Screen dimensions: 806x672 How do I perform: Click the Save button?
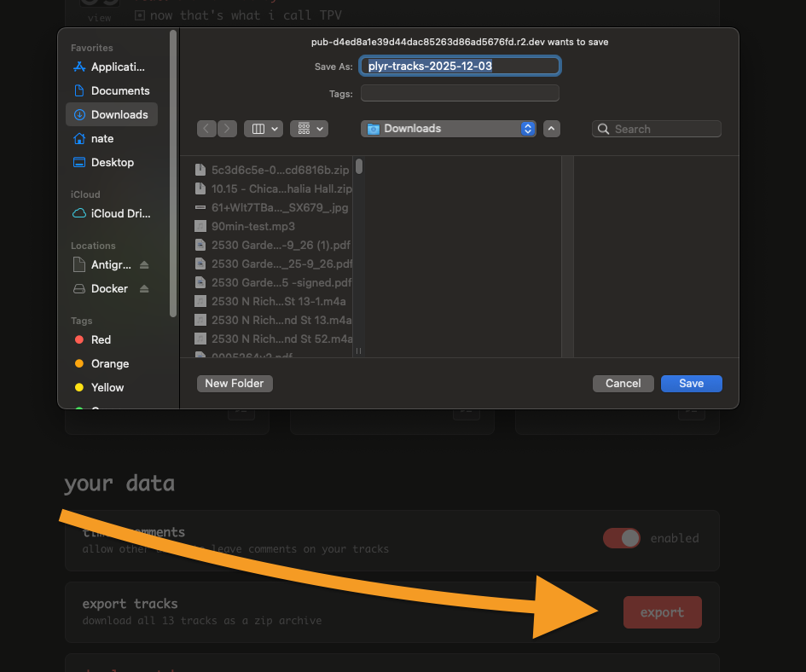[x=691, y=384]
